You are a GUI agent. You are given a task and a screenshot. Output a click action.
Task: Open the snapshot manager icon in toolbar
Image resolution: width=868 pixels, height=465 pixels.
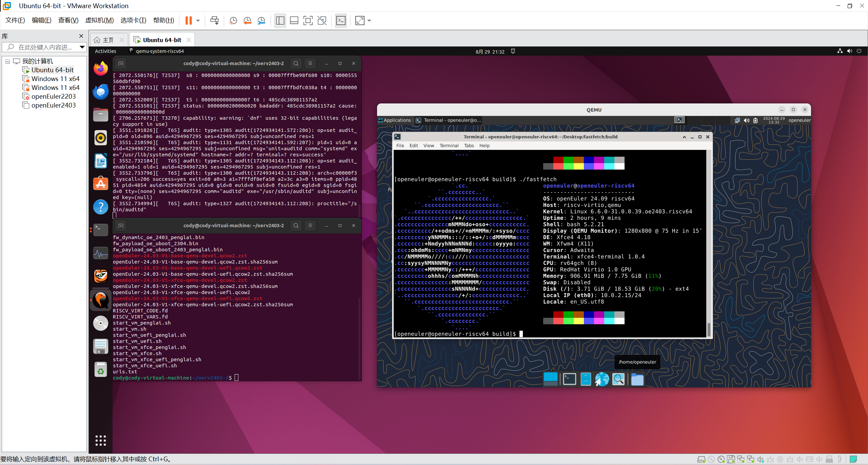coord(261,21)
